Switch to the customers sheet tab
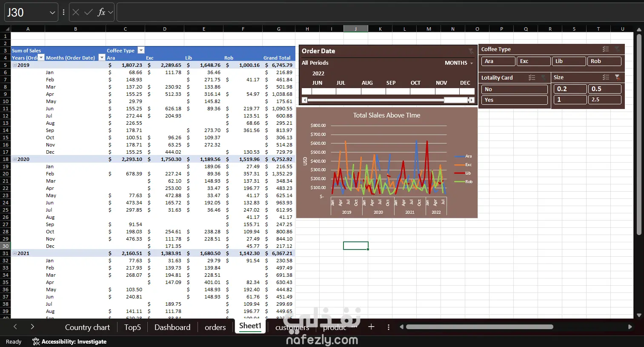This screenshot has width=644, height=347. pos(292,327)
